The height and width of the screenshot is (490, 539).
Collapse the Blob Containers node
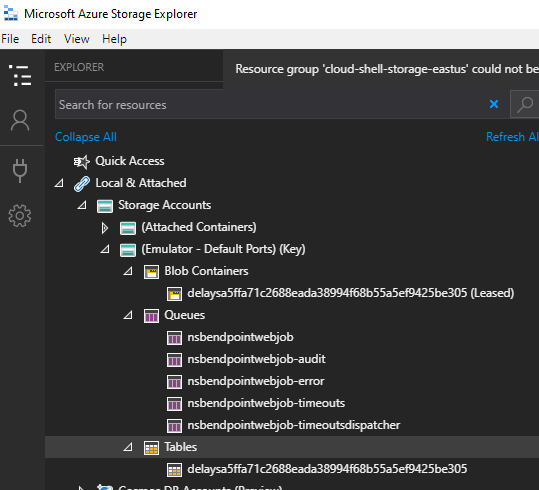tap(128, 271)
